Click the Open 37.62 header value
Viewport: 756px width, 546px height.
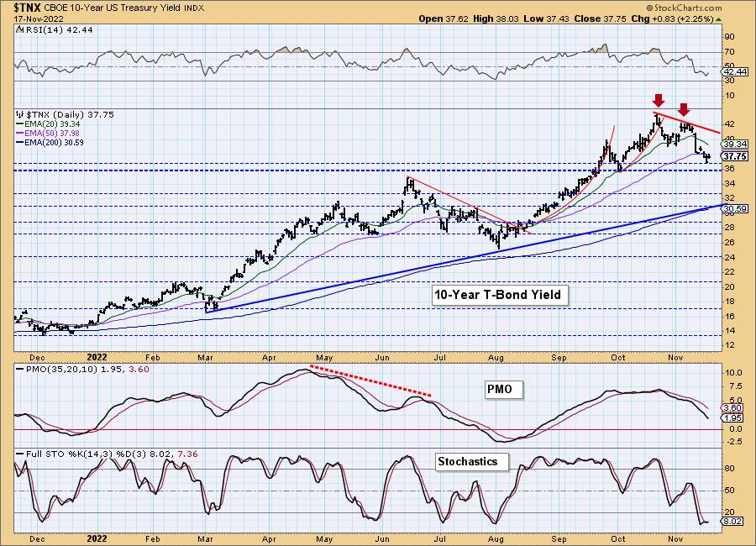point(444,18)
